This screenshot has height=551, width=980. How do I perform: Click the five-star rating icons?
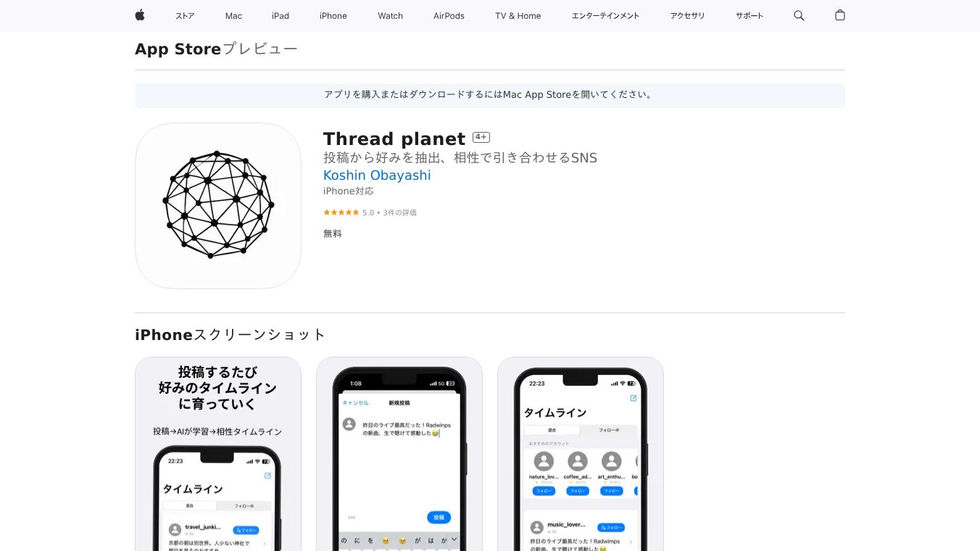tap(341, 212)
